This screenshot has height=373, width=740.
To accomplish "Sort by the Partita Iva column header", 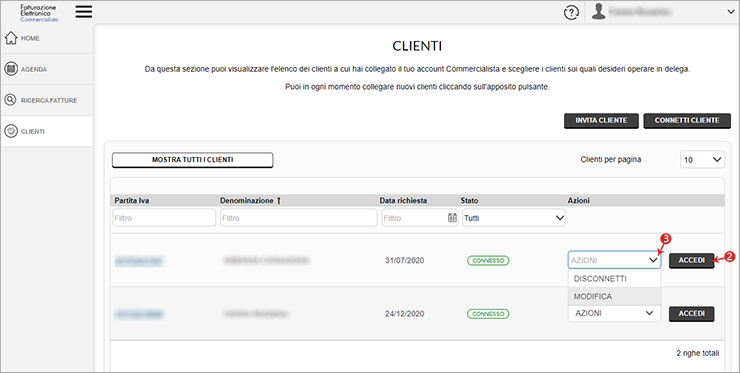I will point(132,201).
